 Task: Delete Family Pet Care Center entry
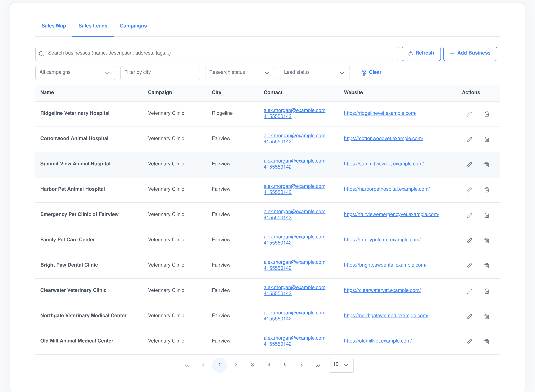[486, 241]
